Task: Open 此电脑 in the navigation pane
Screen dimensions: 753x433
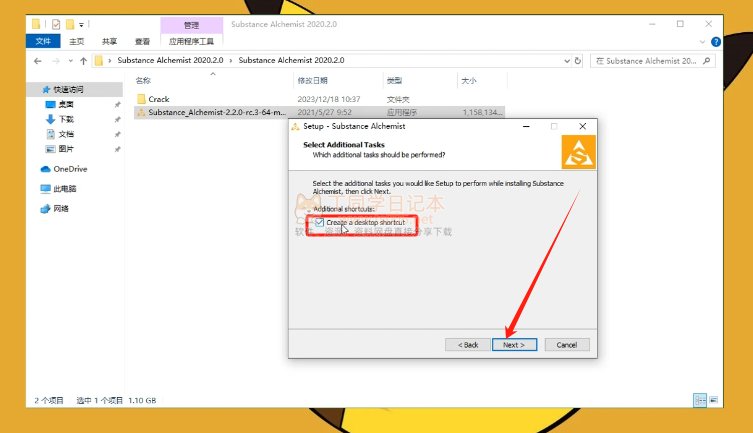Action: point(64,189)
